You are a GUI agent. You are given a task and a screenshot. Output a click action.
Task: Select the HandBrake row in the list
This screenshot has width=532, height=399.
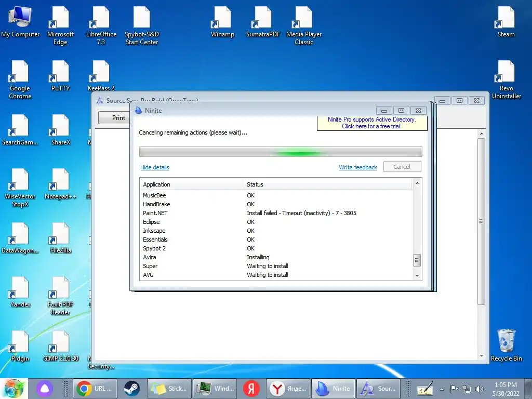(276, 204)
